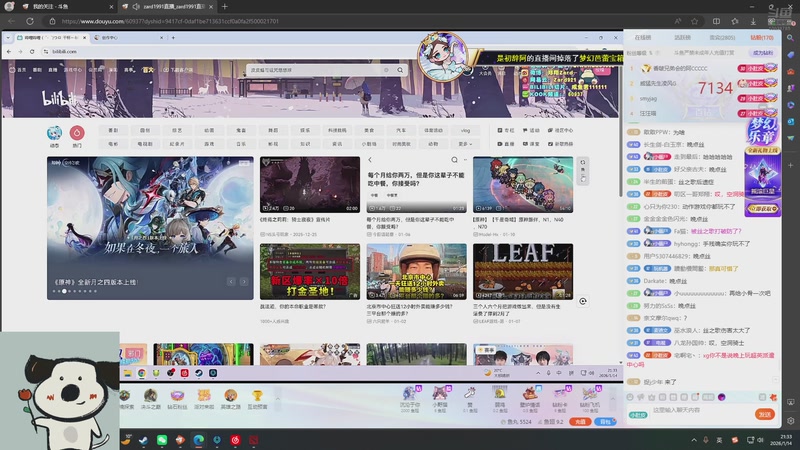Mute the Douyu tab via speaker icon

click(136, 7)
